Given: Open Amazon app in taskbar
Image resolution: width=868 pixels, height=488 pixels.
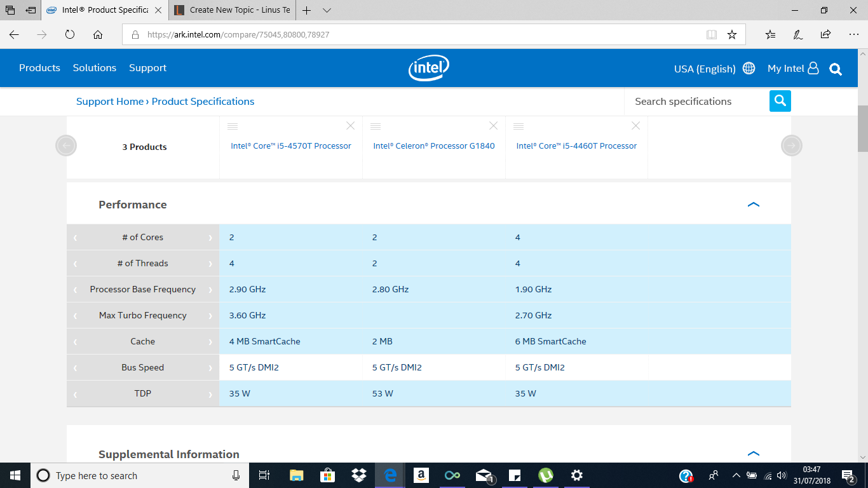Looking at the screenshot, I should tap(421, 475).
